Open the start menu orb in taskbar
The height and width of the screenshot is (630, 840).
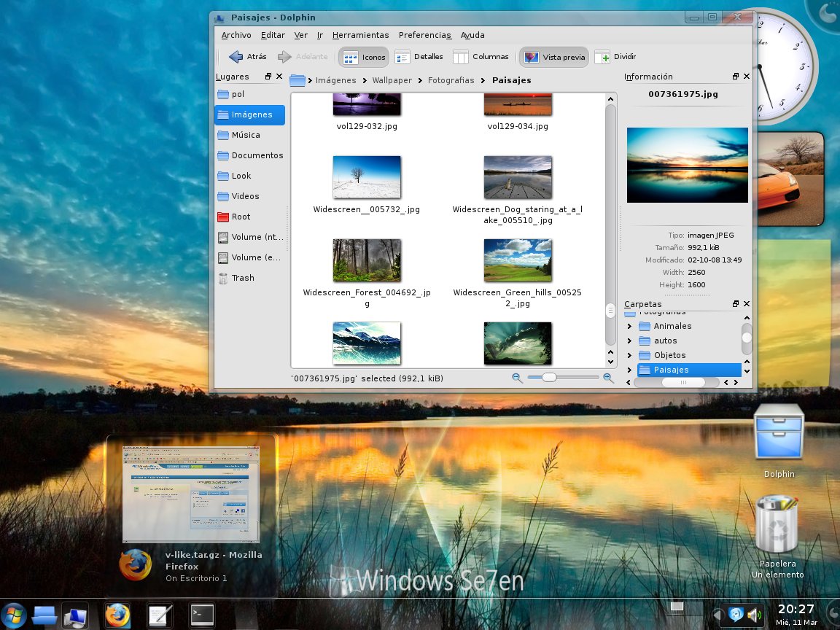click(x=13, y=615)
